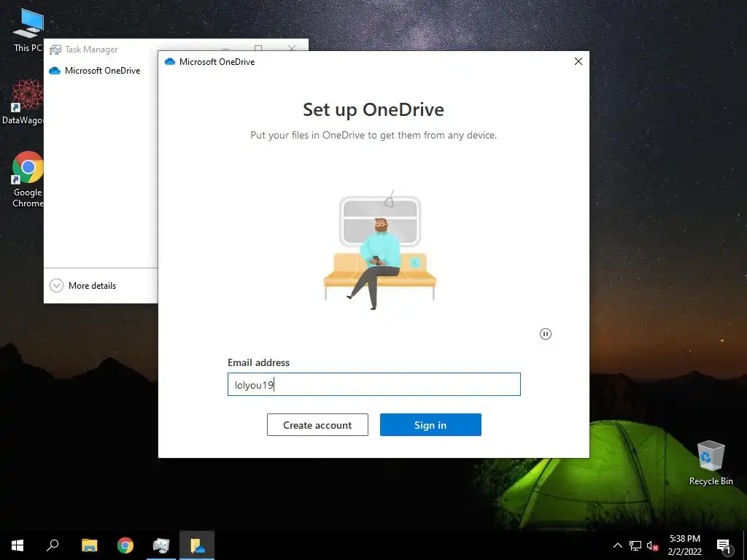Screen dimensions: 747x560
Task: Open the clock and date flyout
Action: (684, 545)
